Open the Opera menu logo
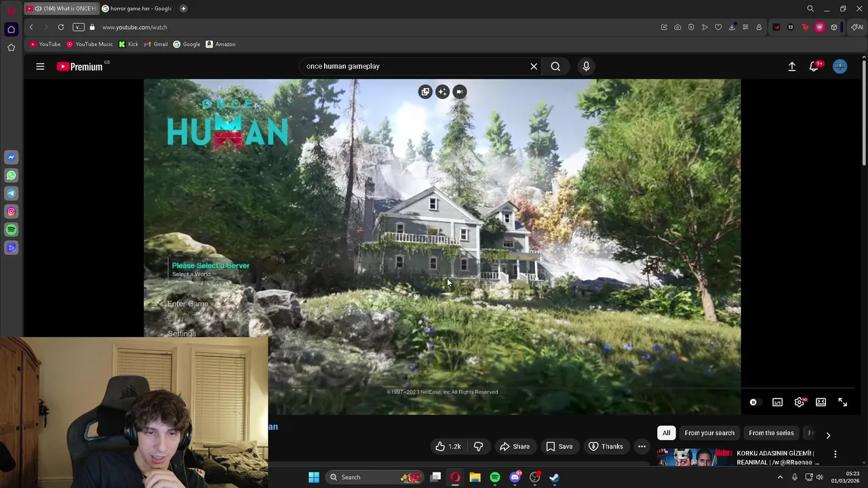Screen dimensions: 868x488 point(11,9)
